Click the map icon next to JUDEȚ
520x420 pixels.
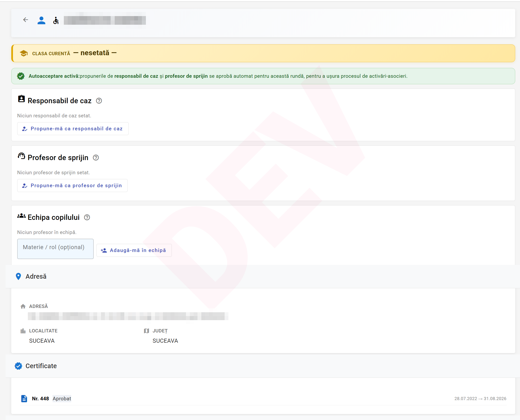pyautogui.click(x=146, y=331)
